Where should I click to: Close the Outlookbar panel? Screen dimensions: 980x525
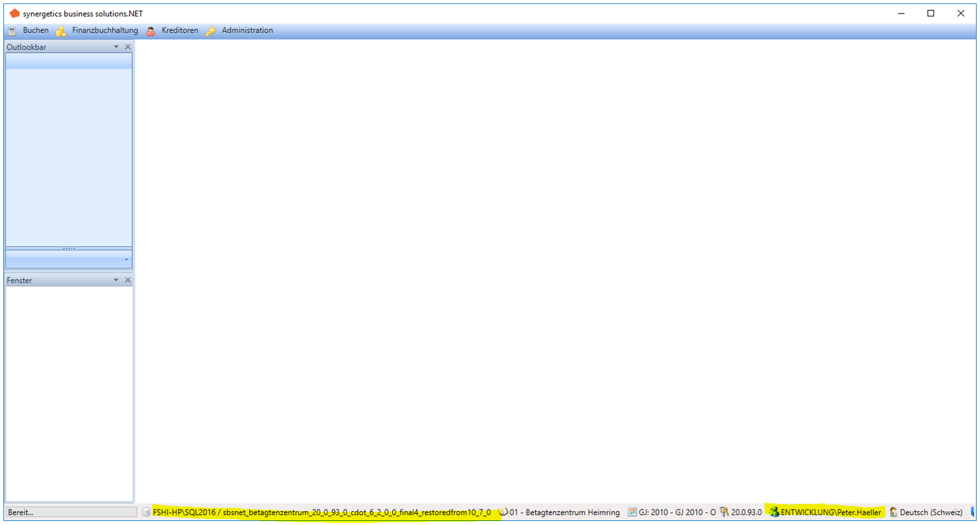pyautogui.click(x=128, y=47)
